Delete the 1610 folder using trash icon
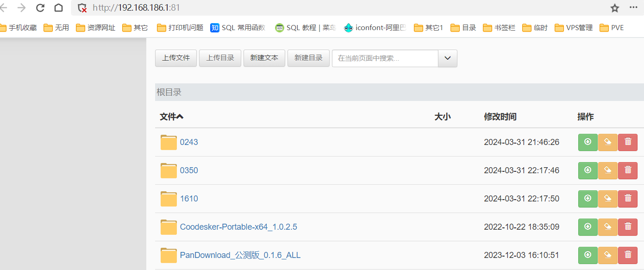The width and height of the screenshot is (644, 270). click(x=628, y=199)
